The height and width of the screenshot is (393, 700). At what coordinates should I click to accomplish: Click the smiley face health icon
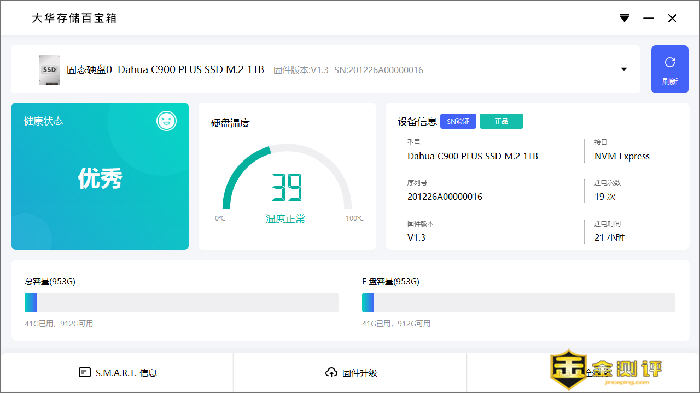[x=167, y=121]
